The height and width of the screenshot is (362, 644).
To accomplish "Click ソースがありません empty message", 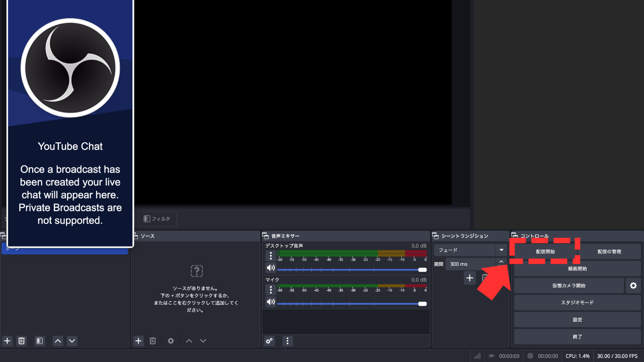I will tap(195, 289).
